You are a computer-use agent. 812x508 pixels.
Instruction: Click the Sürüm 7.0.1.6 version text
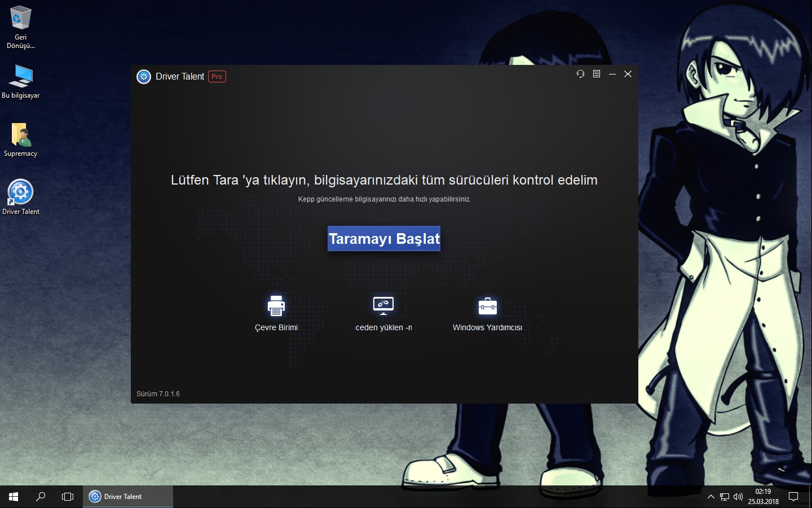(158, 394)
